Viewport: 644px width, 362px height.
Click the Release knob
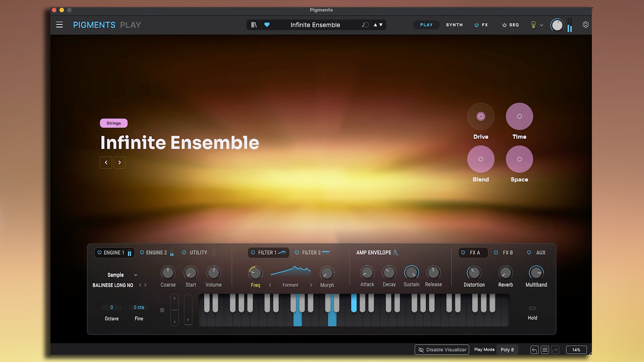(x=433, y=272)
